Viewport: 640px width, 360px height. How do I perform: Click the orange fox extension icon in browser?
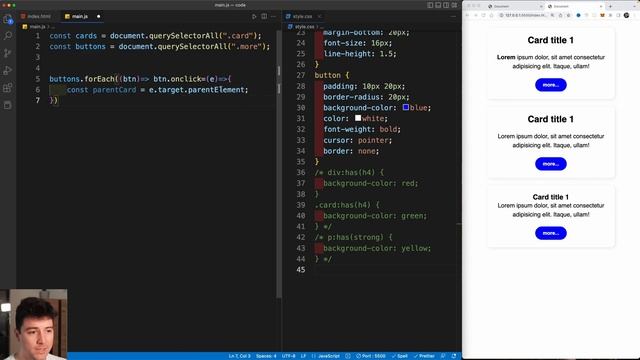tap(602, 15)
